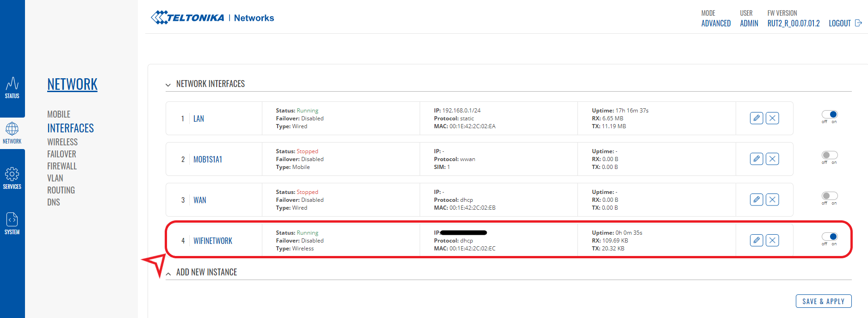Delete the MOB1S1A1 interface with X icon
This screenshot has height=318, width=868.
click(x=772, y=159)
